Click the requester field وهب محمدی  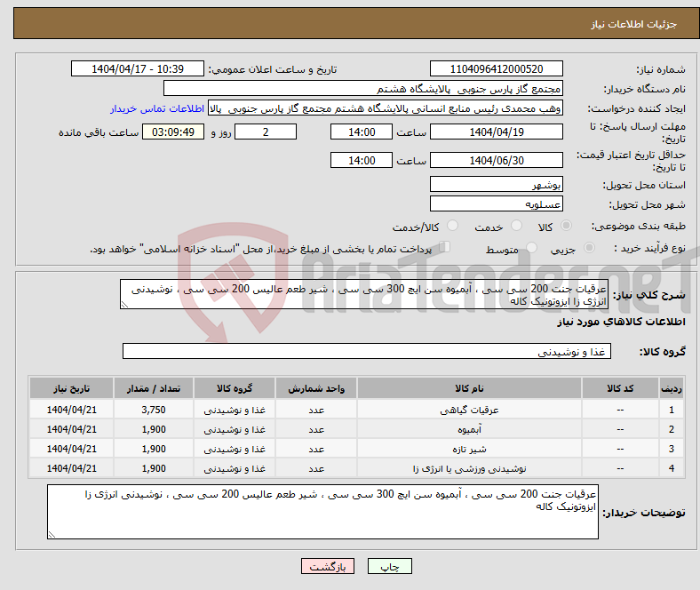(386, 108)
